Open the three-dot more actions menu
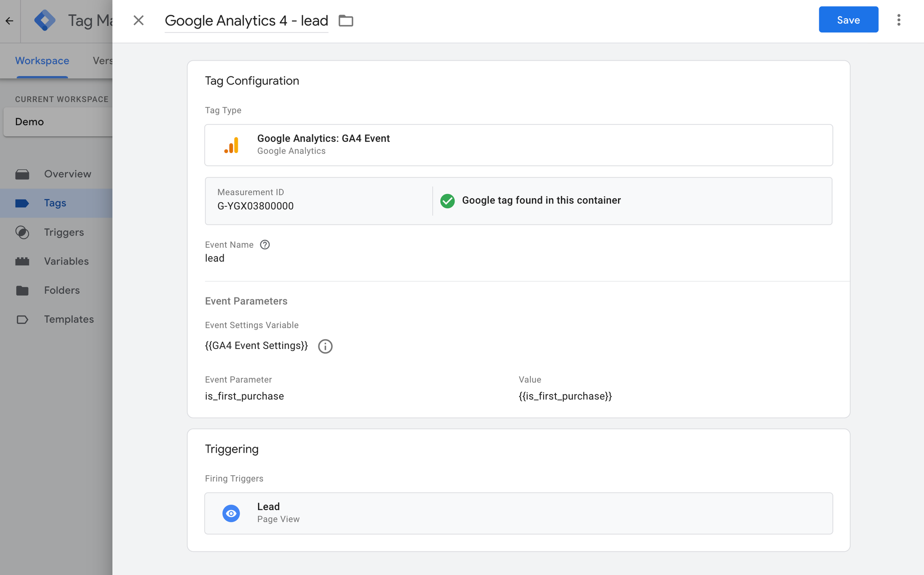This screenshot has height=575, width=924. tap(898, 20)
